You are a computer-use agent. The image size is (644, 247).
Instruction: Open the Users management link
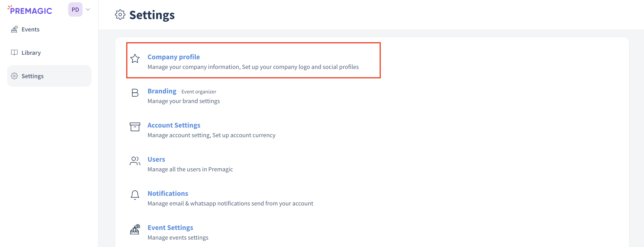156,159
